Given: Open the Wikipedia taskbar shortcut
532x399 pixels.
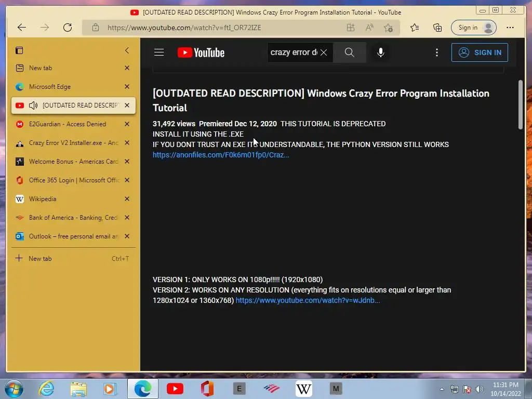Looking at the screenshot, I should tap(303, 389).
